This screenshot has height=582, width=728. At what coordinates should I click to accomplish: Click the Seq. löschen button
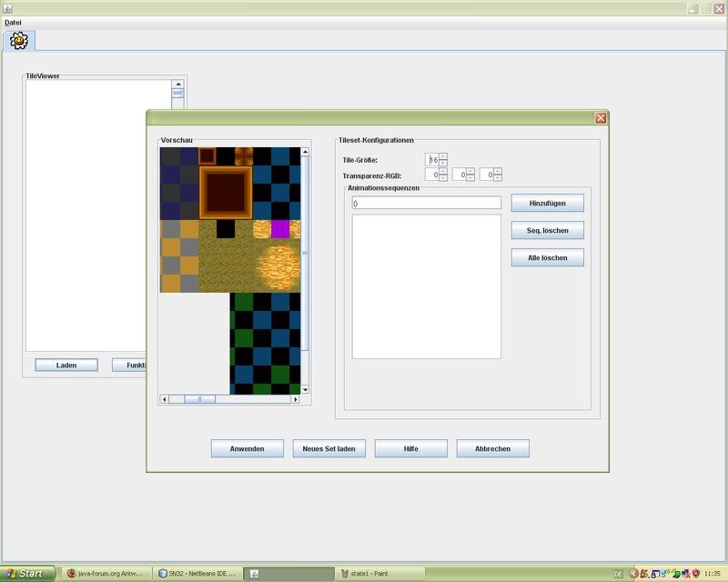548,230
